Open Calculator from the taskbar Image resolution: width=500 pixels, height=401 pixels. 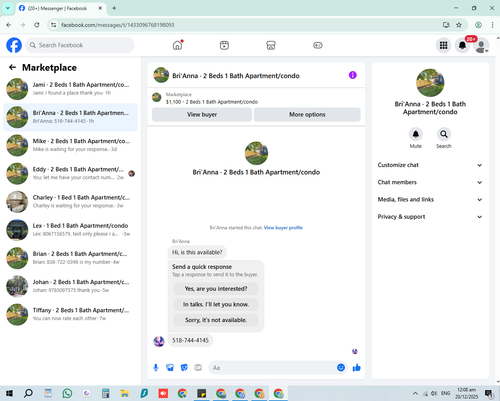(x=106, y=393)
